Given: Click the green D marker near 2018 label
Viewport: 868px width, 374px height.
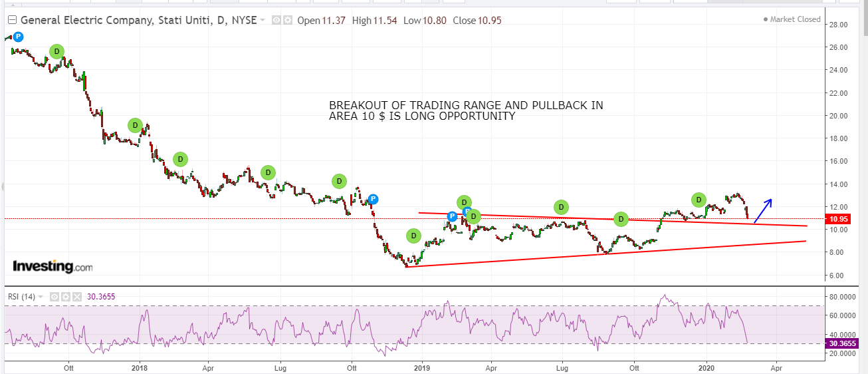Looking at the screenshot, I should pyautogui.click(x=135, y=125).
